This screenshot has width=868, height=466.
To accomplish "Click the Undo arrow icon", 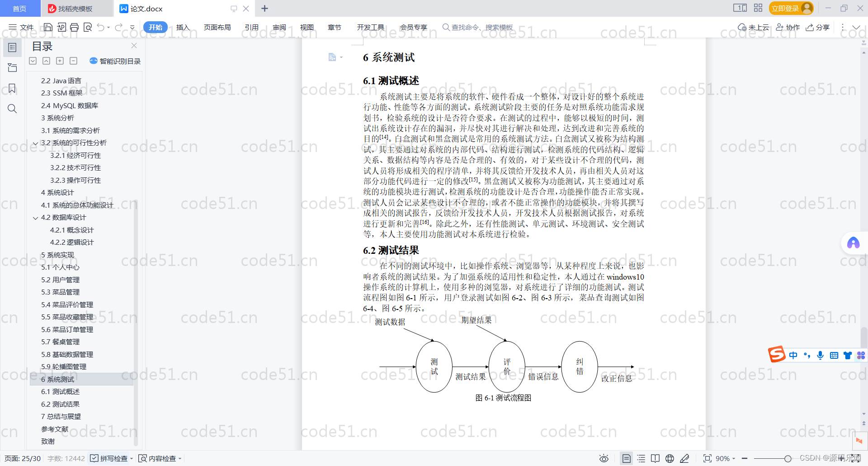I will [x=101, y=27].
